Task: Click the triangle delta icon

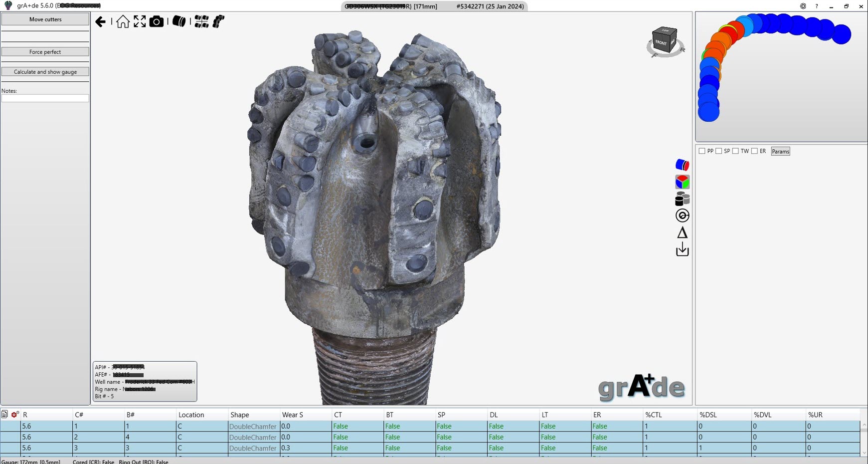Action: [682, 232]
